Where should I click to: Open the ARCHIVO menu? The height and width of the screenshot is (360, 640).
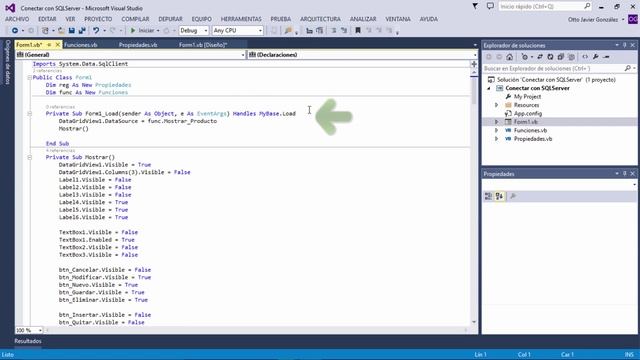[x=17, y=19]
